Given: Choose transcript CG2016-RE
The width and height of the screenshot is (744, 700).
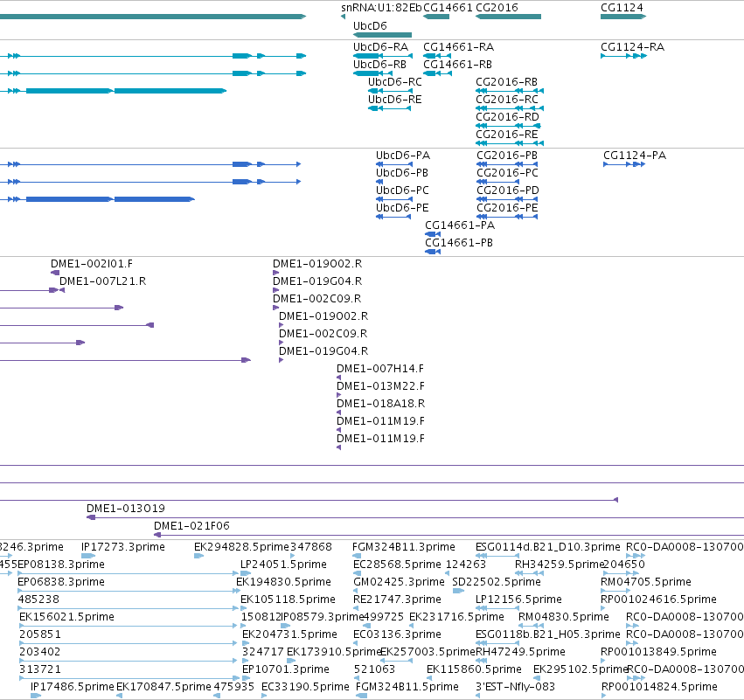Looking at the screenshot, I should click(x=507, y=135).
